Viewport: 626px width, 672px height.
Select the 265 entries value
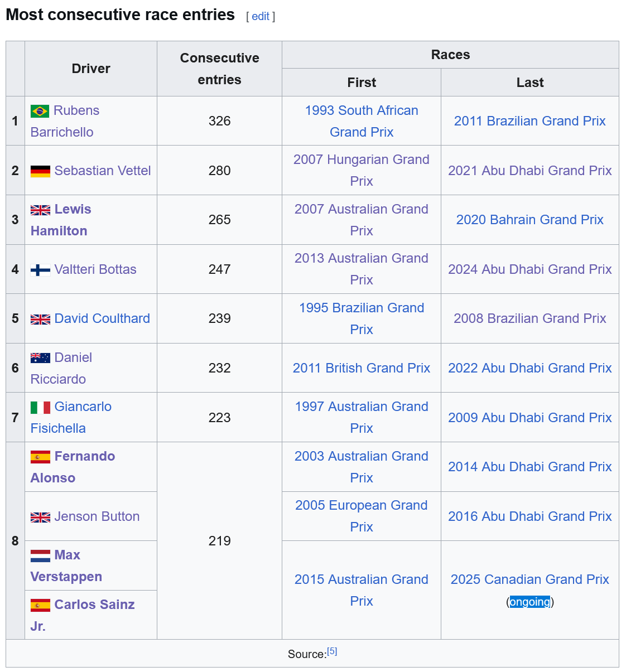click(220, 220)
